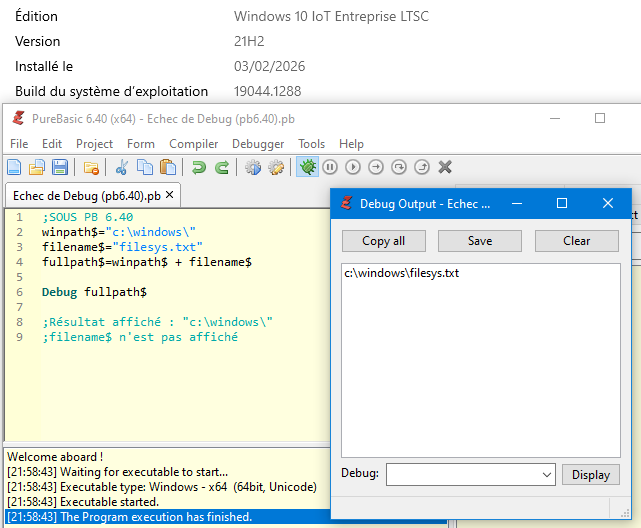
Task: Open the Edit menu
Action: pyautogui.click(x=52, y=144)
